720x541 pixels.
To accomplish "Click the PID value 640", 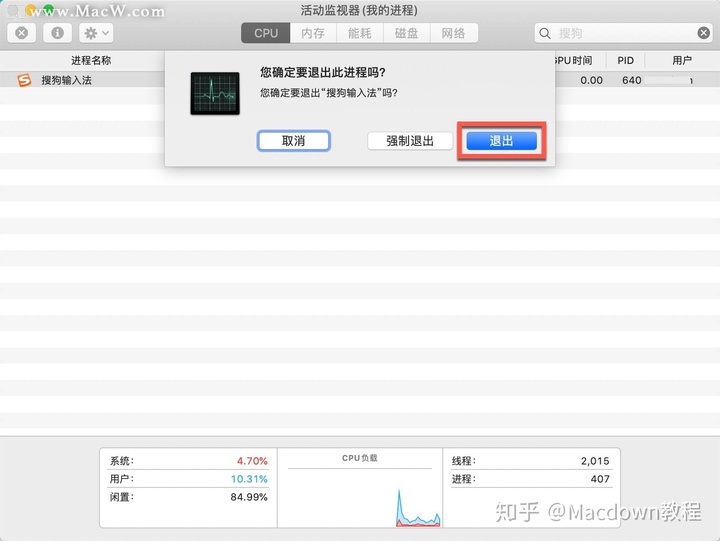I will [631, 80].
